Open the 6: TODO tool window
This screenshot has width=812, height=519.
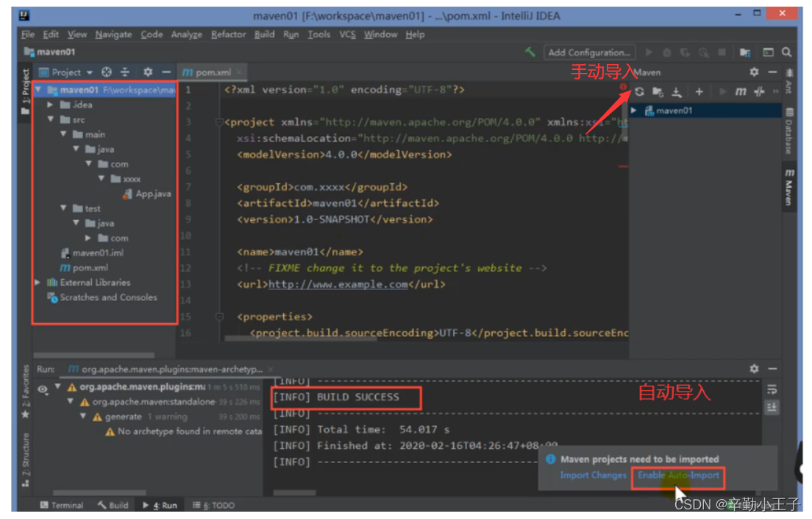pos(214,505)
